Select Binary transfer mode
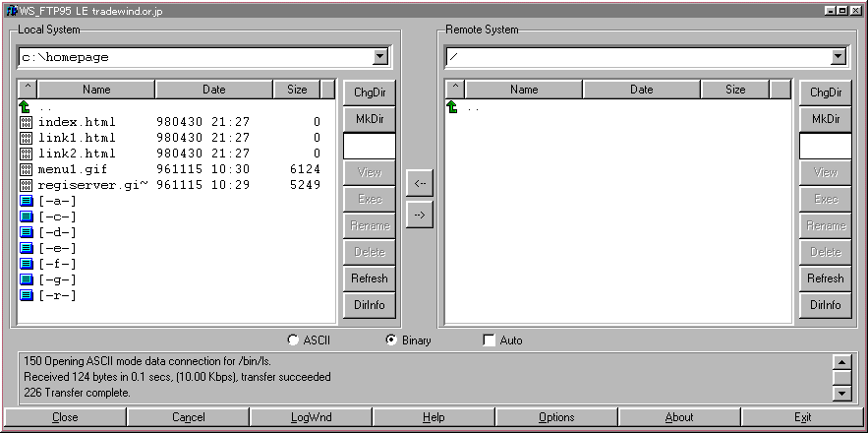Image resolution: width=868 pixels, height=433 pixels. coord(391,340)
